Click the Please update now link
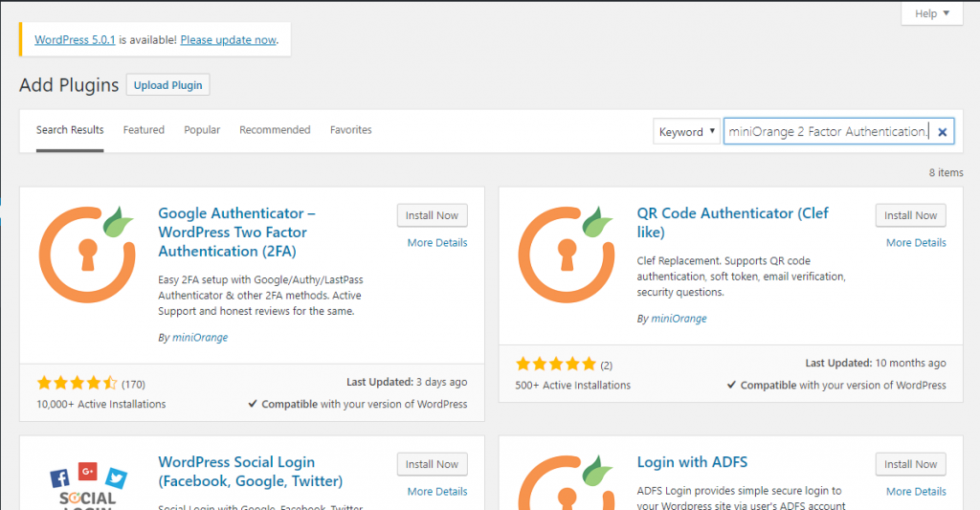This screenshot has width=980, height=510. click(228, 39)
